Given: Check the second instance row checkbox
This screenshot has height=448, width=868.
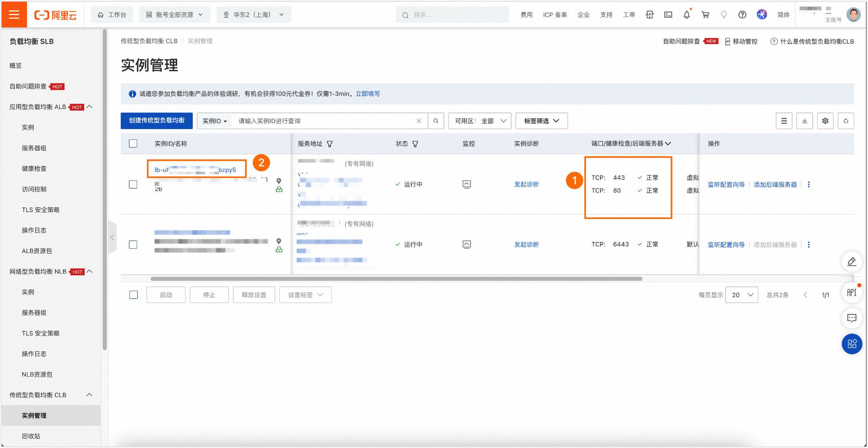Looking at the screenshot, I should [x=133, y=245].
